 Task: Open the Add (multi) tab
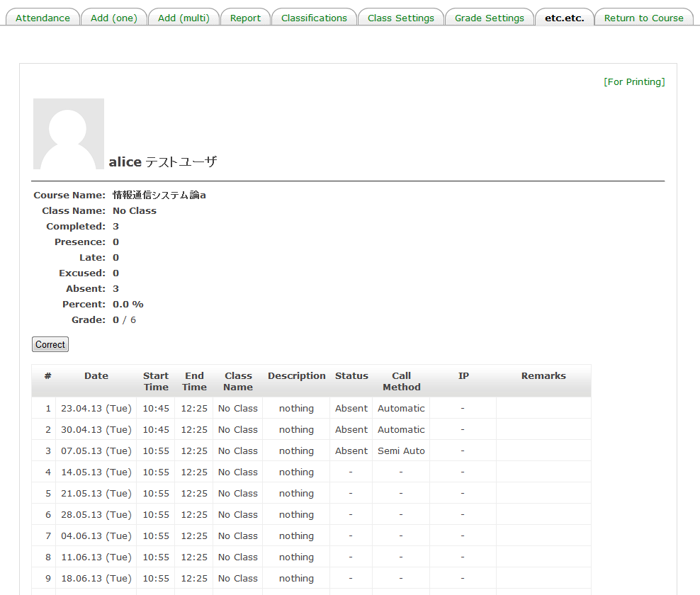[184, 18]
